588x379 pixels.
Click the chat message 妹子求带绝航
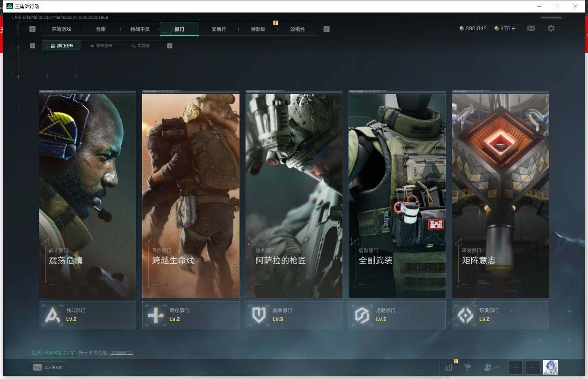point(93,353)
